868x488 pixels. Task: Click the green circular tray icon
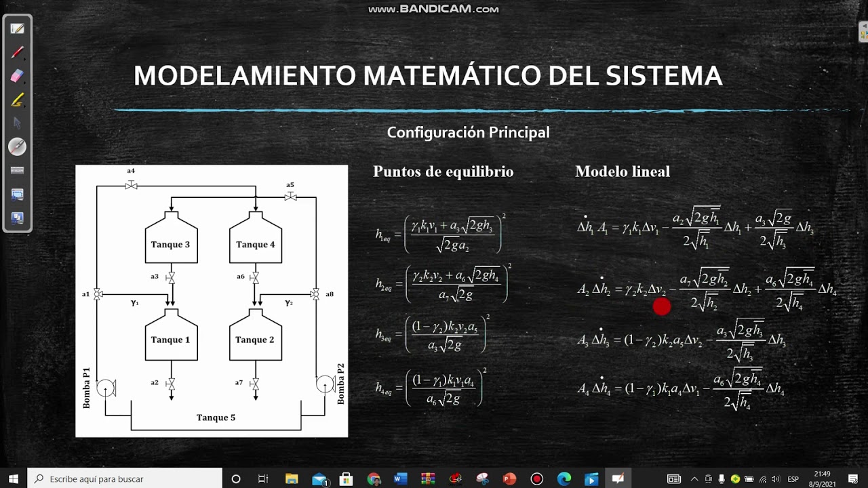[735, 479]
